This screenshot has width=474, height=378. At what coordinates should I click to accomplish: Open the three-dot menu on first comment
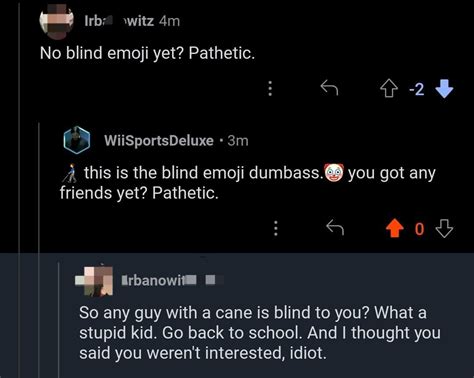point(270,89)
